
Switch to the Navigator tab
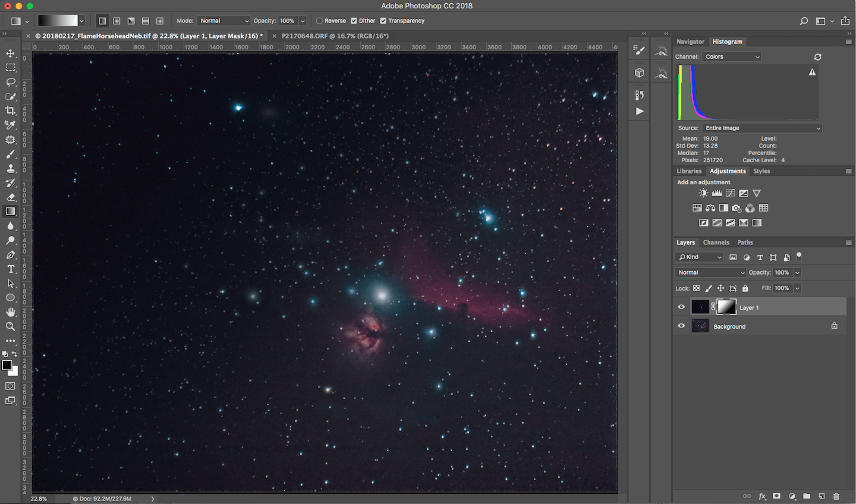coord(690,42)
